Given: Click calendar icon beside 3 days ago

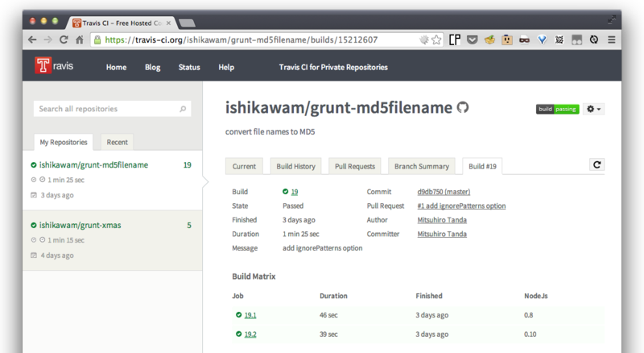Looking at the screenshot, I should [34, 195].
